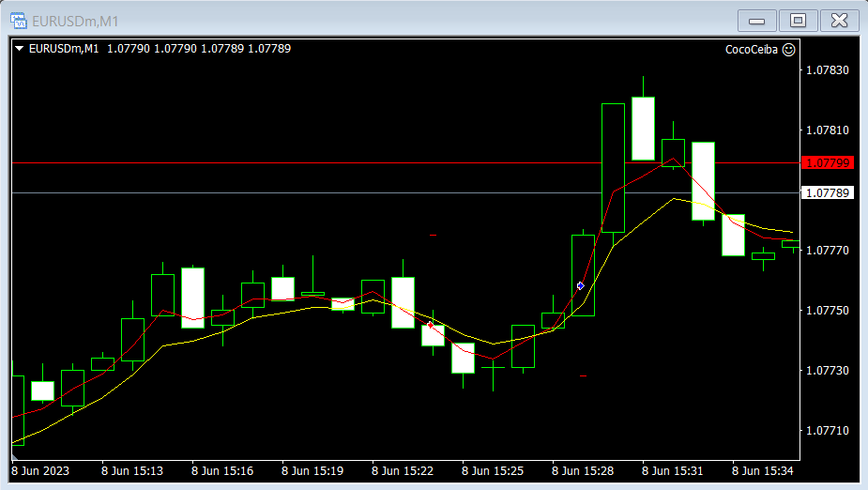Click the red trade arrow marker
Screen dimensions: 868x490
431,325
